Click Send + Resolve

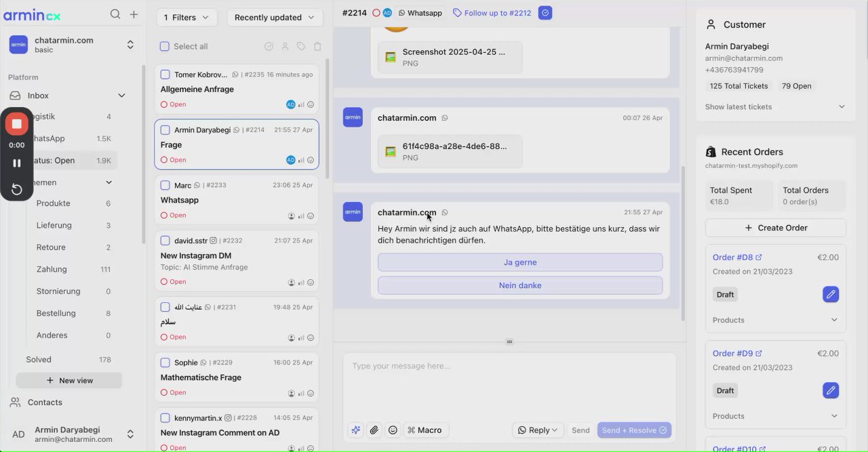click(x=634, y=430)
